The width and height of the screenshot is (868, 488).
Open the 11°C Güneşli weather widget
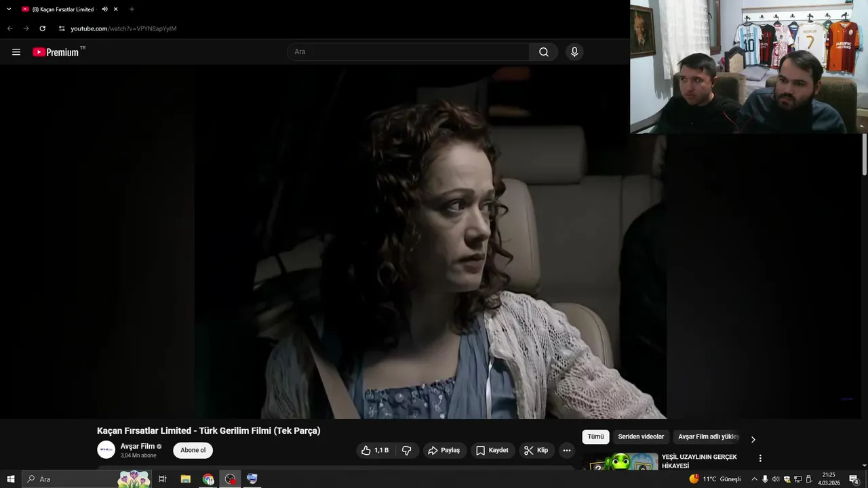pyautogui.click(x=716, y=479)
